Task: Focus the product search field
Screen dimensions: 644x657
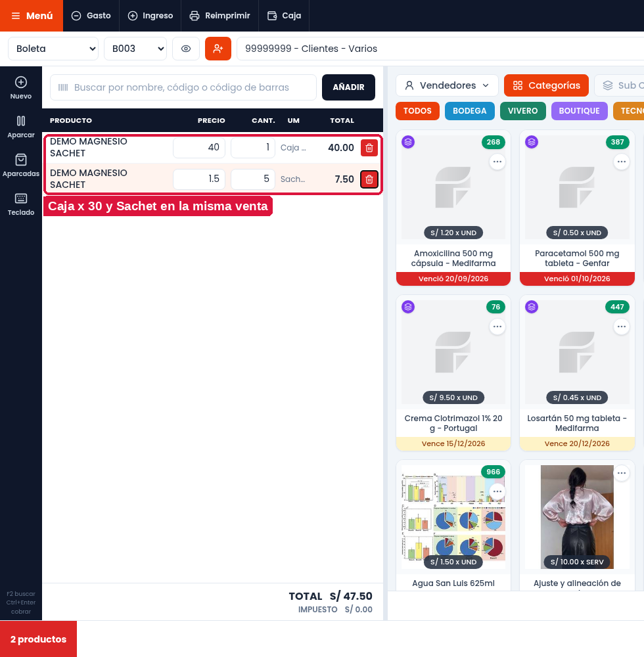Action: (x=183, y=87)
